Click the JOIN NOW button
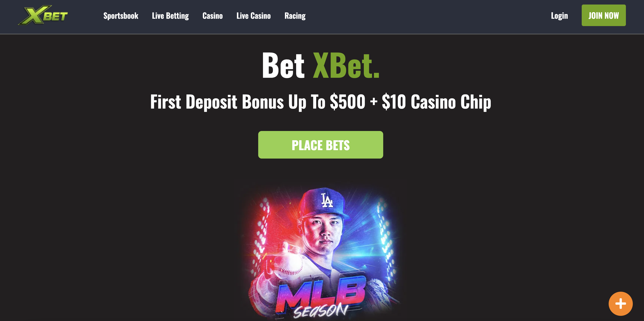Screen dimensions: 644x321 [603, 15]
